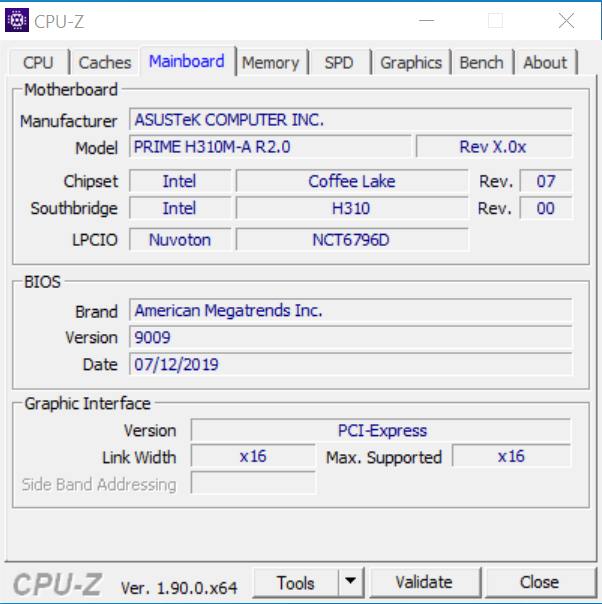This screenshot has width=602, height=604.
Task: Click the chipset vendor Intel field
Action: point(180,181)
